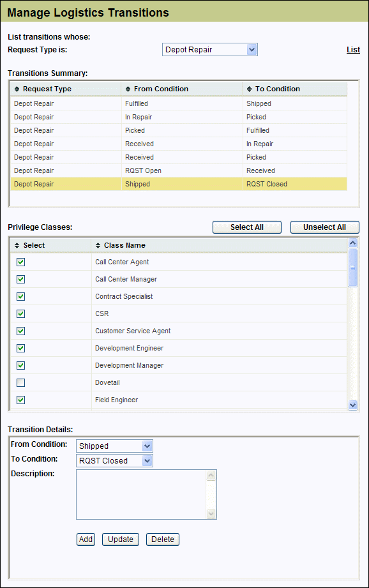Click the Unselect All button

(x=325, y=227)
